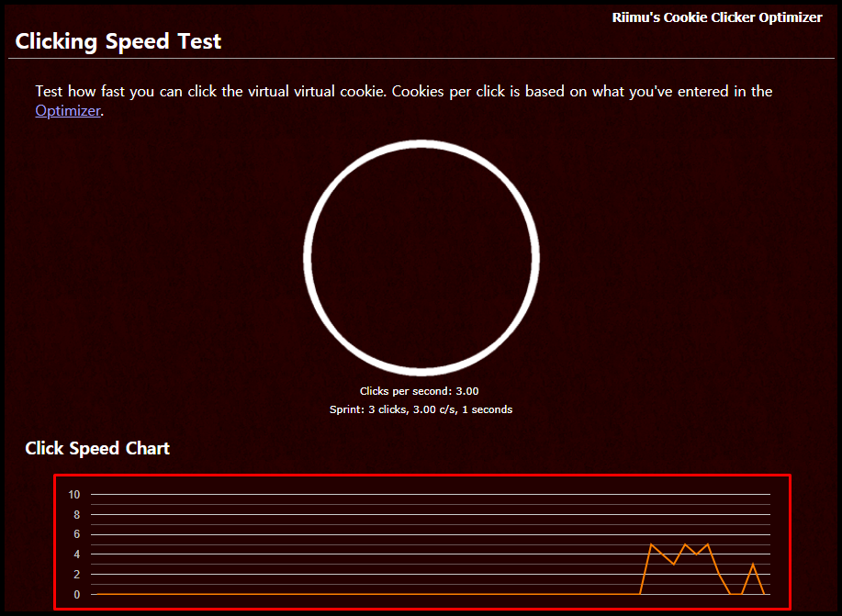This screenshot has height=616, width=842.
Task: Click the virtual cookie circle
Action: click(x=421, y=257)
